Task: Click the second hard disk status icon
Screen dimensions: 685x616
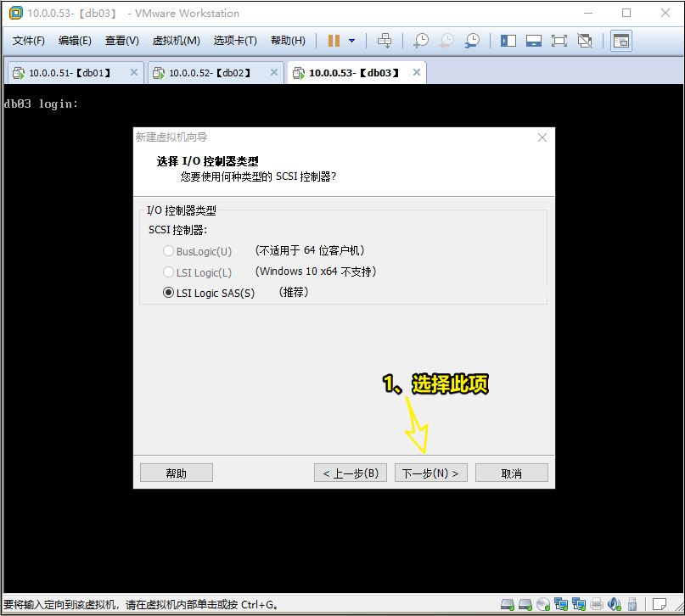Action: coord(525,605)
